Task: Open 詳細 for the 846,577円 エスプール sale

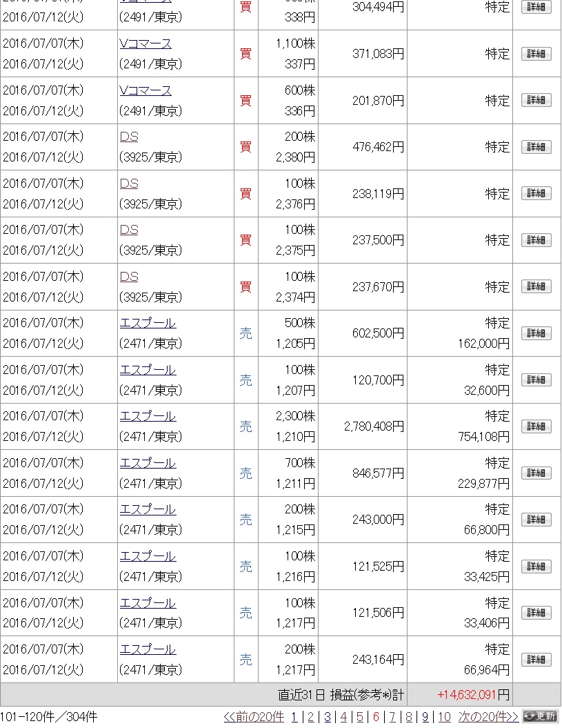Action: click(x=536, y=473)
